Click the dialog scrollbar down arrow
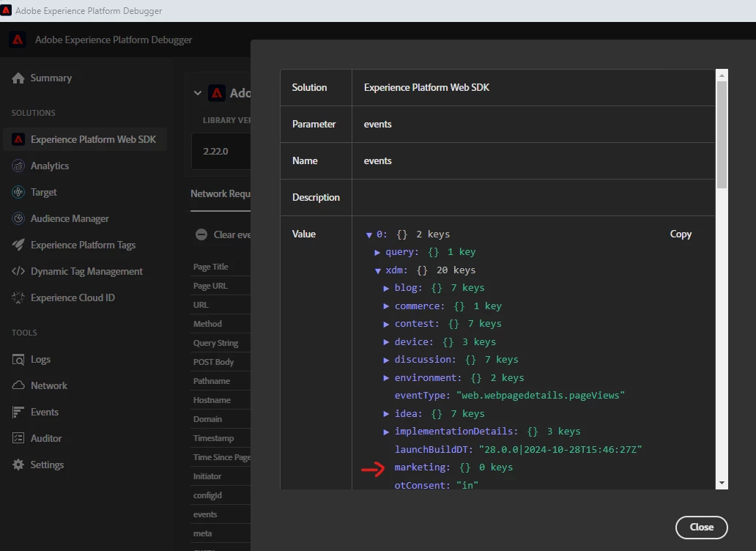 (x=722, y=483)
